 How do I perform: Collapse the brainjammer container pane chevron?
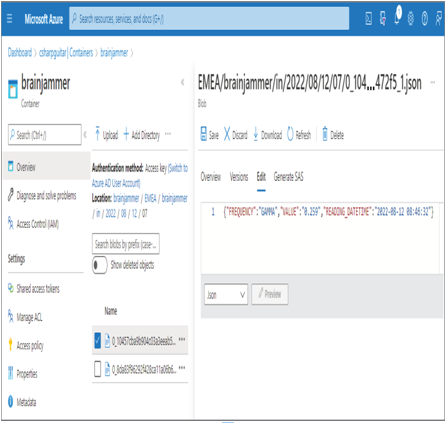182,82
